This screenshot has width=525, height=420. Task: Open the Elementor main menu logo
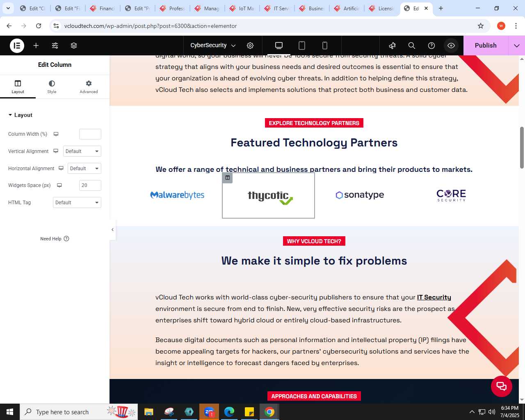coord(17,46)
